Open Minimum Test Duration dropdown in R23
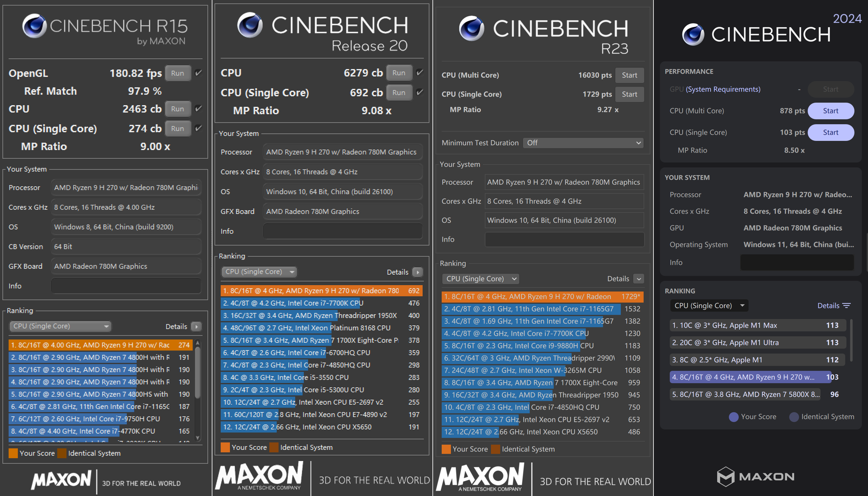868x496 pixels. pos(583,143)
